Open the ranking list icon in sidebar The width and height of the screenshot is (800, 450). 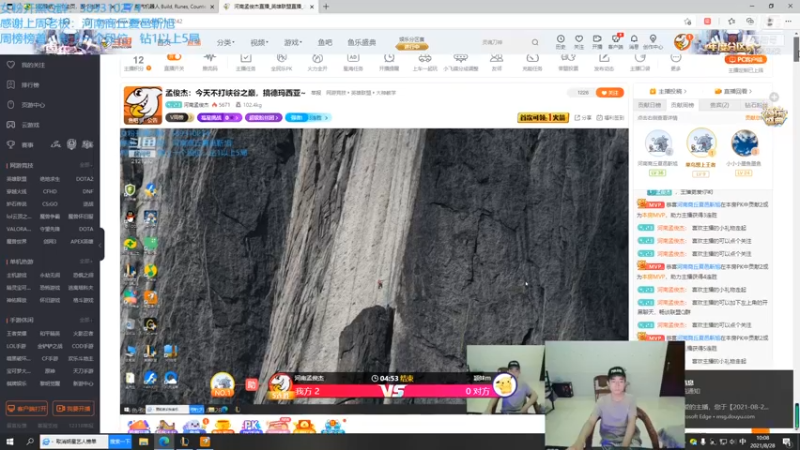click(11, 85)
